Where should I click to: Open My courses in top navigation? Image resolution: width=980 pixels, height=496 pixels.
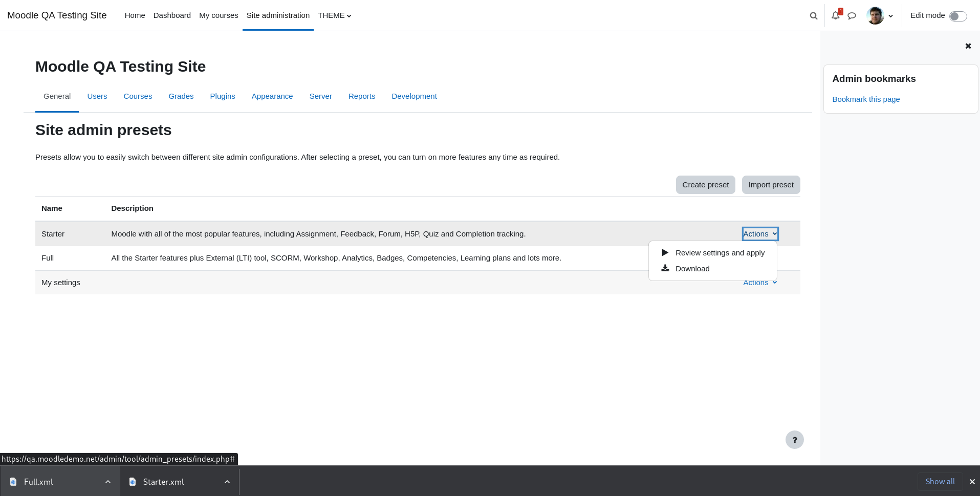(x=219, y=15)
